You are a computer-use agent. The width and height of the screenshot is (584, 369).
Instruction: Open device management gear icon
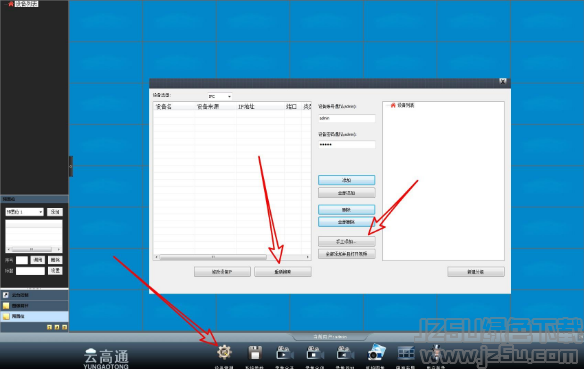tap(224, 352)
